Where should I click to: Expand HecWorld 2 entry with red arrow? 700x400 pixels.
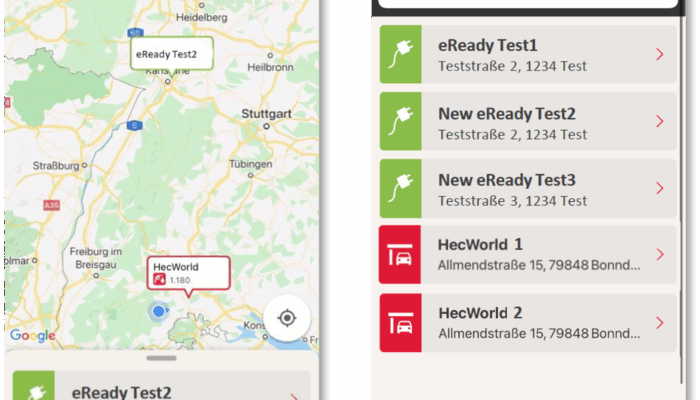click(659, 322)
